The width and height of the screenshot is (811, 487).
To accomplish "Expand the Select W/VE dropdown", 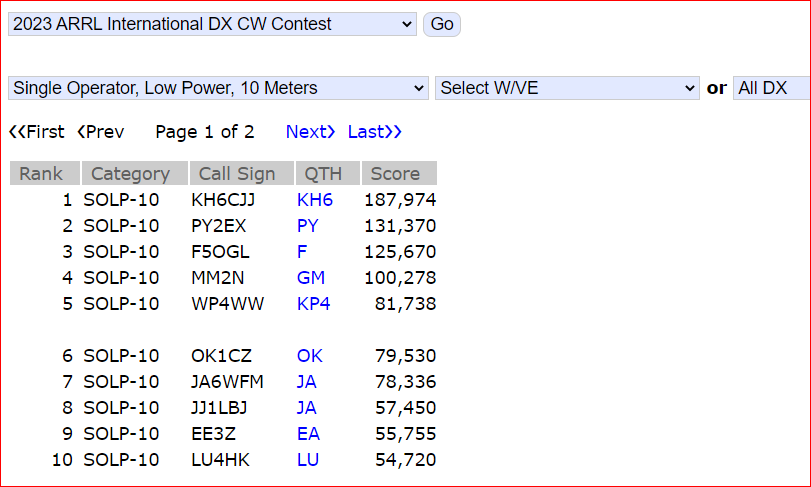I will coord(567,88).
